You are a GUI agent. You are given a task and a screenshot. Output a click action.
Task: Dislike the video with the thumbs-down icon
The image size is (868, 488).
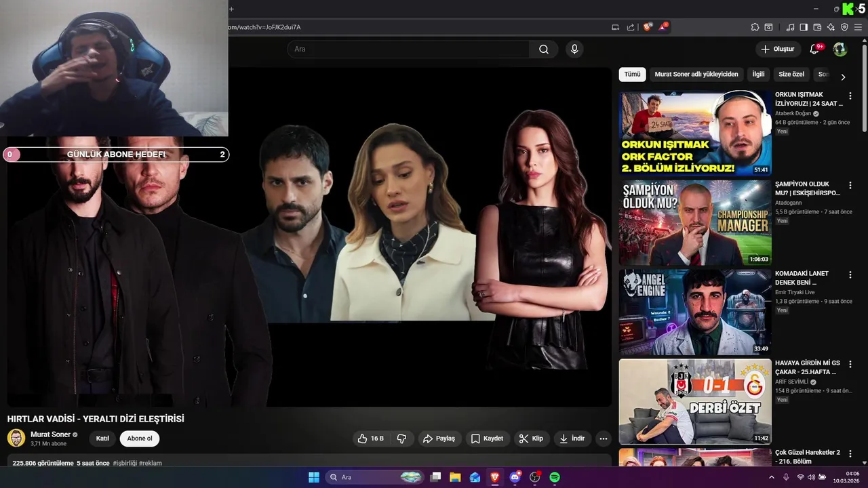[401, 439]
